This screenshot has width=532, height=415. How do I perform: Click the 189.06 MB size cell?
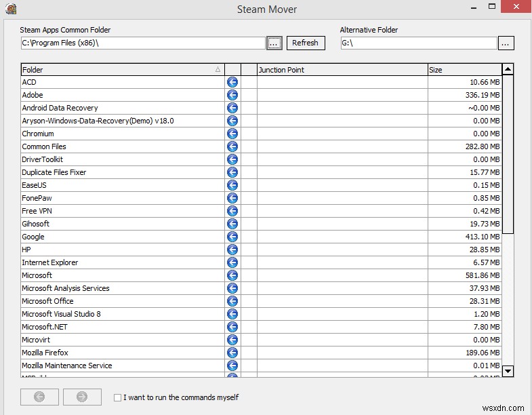tap(464, 353)
